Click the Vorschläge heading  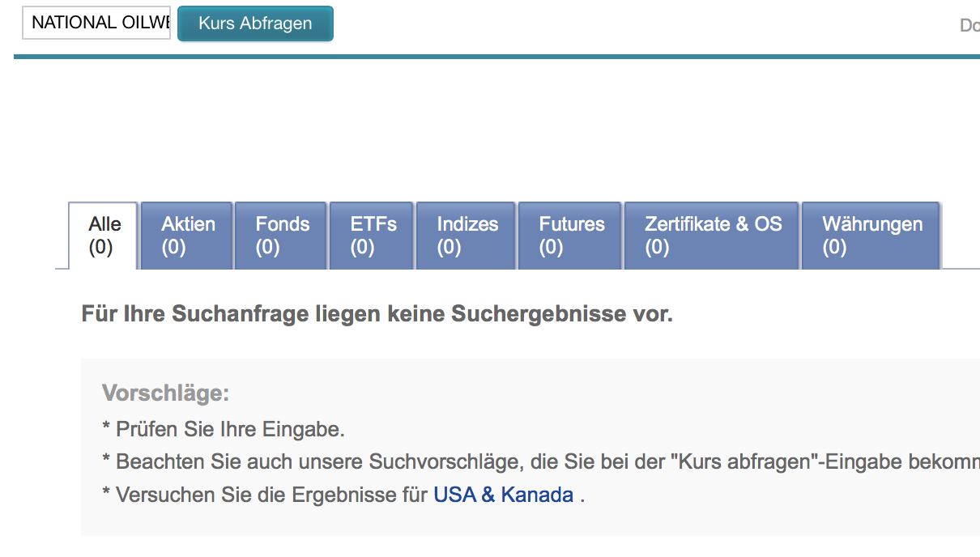[165, 393]
